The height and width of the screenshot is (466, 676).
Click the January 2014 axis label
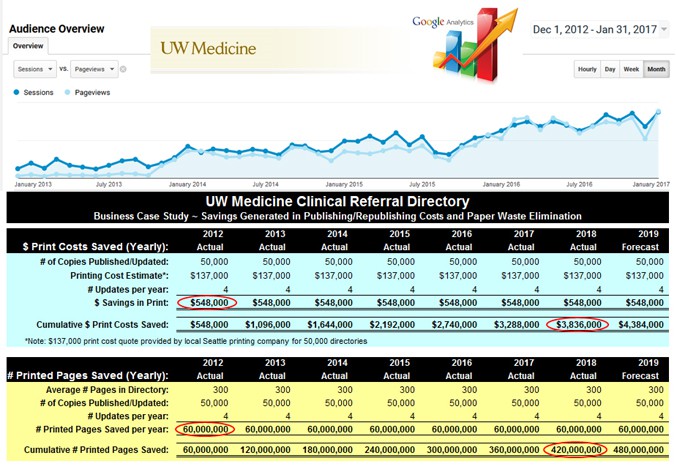(188, 184)
